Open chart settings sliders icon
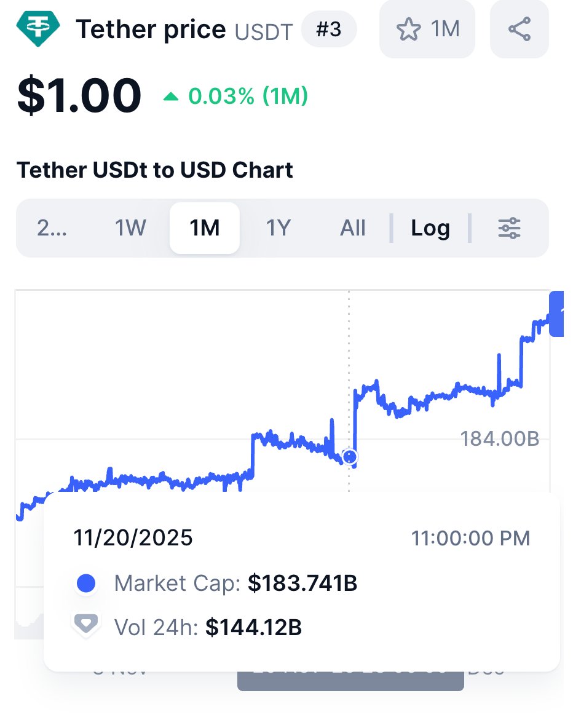Screen dimensions: 573x728 tap(509, 228)
